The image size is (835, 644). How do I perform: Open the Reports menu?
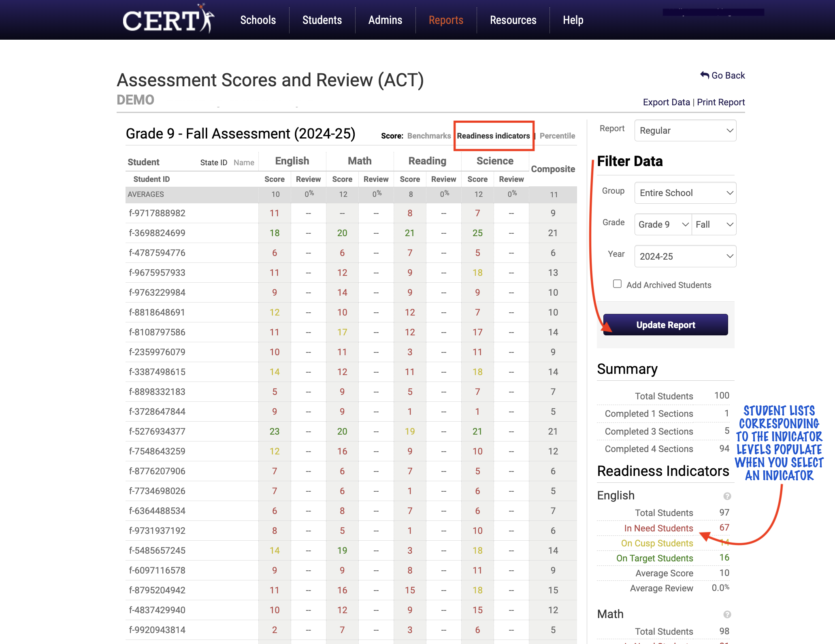coord(445,20)
